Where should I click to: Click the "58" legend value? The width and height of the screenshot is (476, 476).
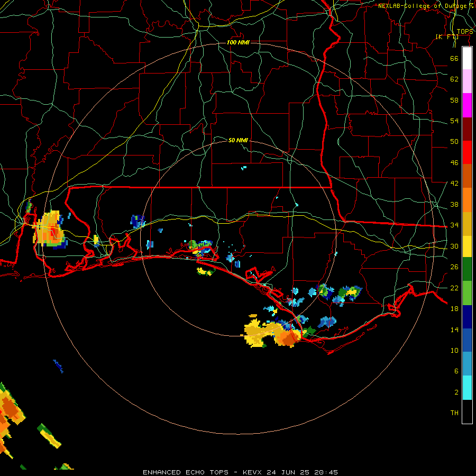click(x=454, y=100)
